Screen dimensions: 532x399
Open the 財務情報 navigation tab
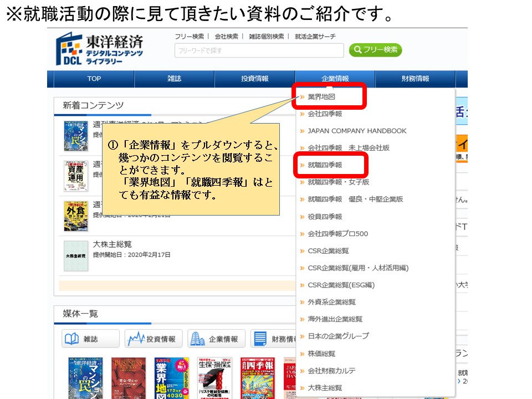[x=415, y=79]
